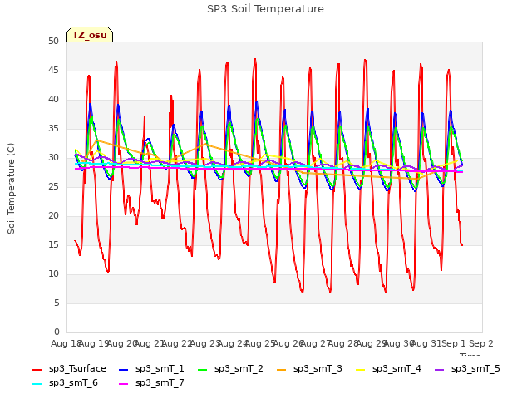Viewport: 532px width, 399px height.
Task: Click the 30 value on the y-axis
Action: (x=53, y=157)
